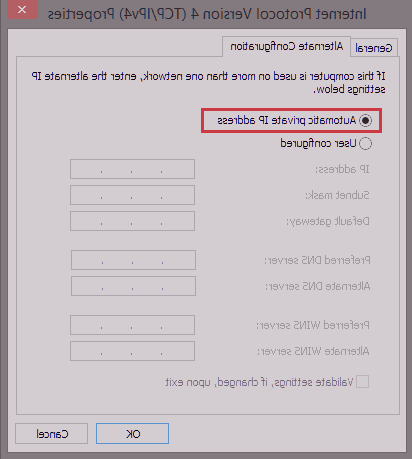This screenshot has width=412, height=459.
Task: Focus the Preferred WINS server field
Action: pyautogui.click(x=132, y=325)
